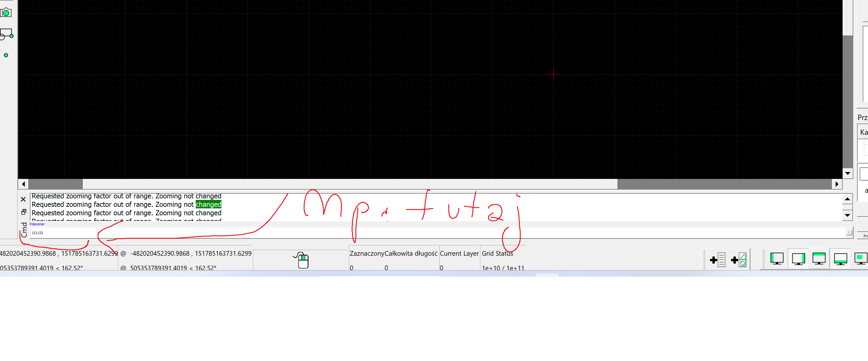Image resolution: width=868 pixels, height=361 pixels.
Task: Click the vertical "Cmd" panel title
Action: tap(24, 230)
